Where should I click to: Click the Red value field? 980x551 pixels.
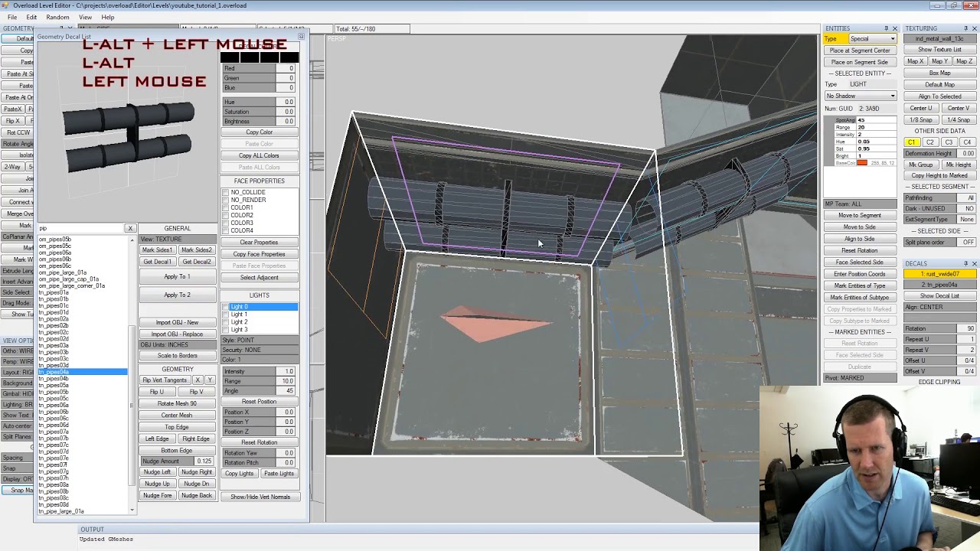[285, 69]
